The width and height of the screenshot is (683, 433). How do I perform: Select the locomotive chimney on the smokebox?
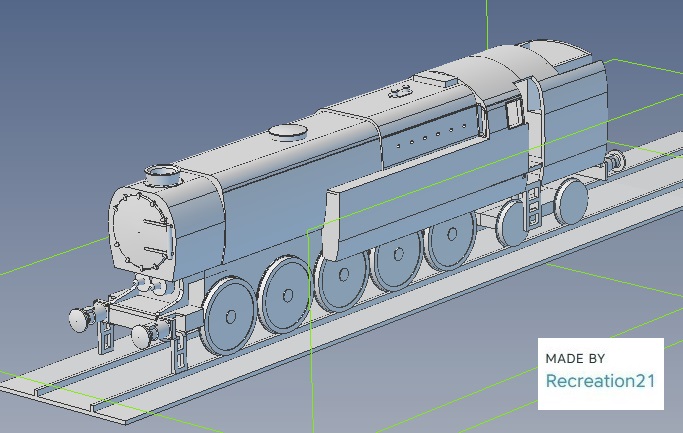(162, 177)
